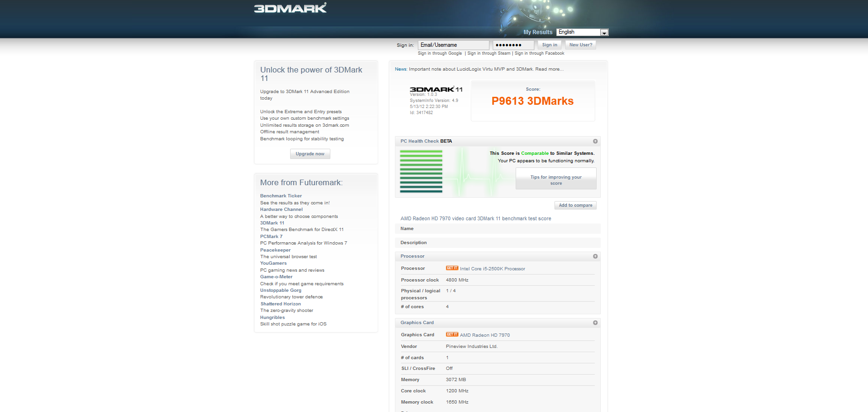Click the 3DMark 11 version logo
The height and width of the screenshot is (412, 868).
point(436,89)
